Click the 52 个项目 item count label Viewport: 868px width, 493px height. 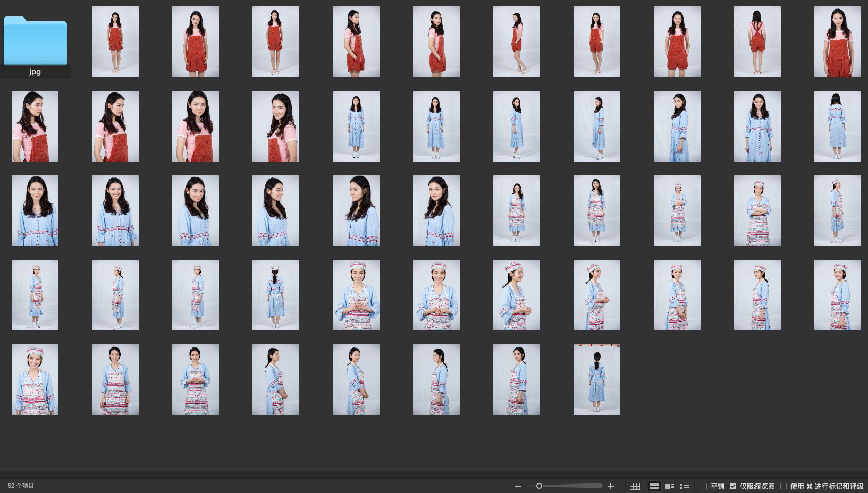(x=21, y=486)
